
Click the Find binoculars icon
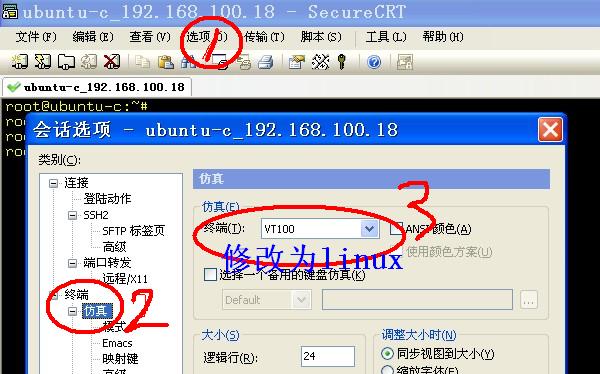[x=188, y=62]
